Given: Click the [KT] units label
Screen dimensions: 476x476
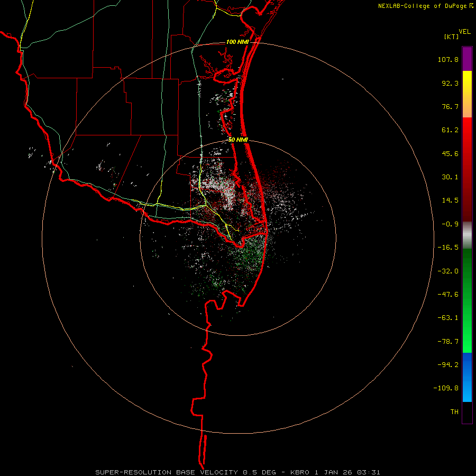Looking at the screenshot, I should [x=452, y=36].
